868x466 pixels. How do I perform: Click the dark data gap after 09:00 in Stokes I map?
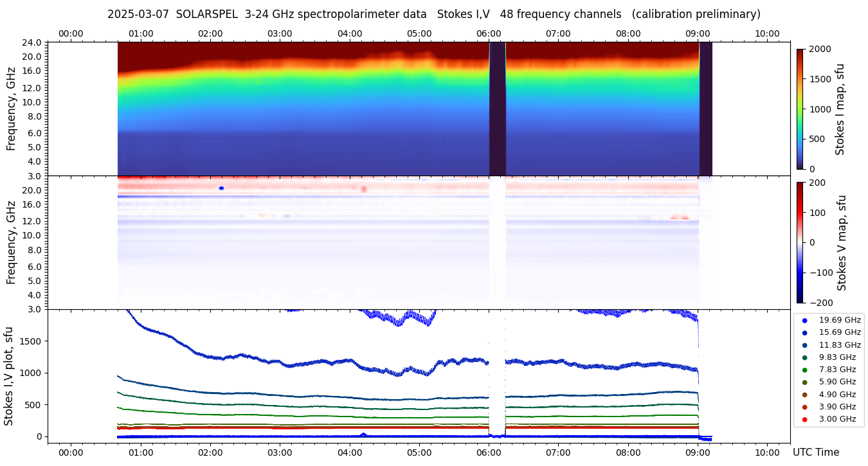[705, 109]
